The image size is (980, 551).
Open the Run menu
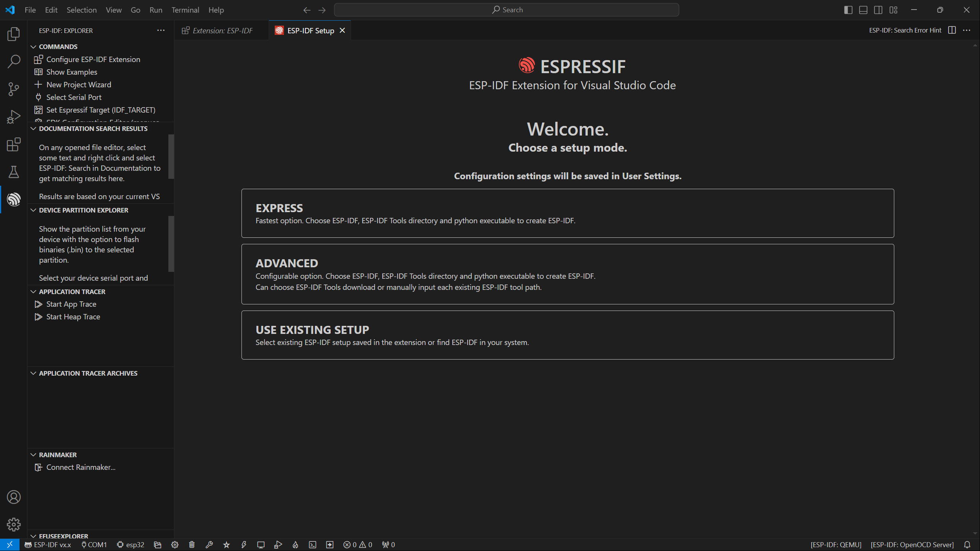point(156,10)
